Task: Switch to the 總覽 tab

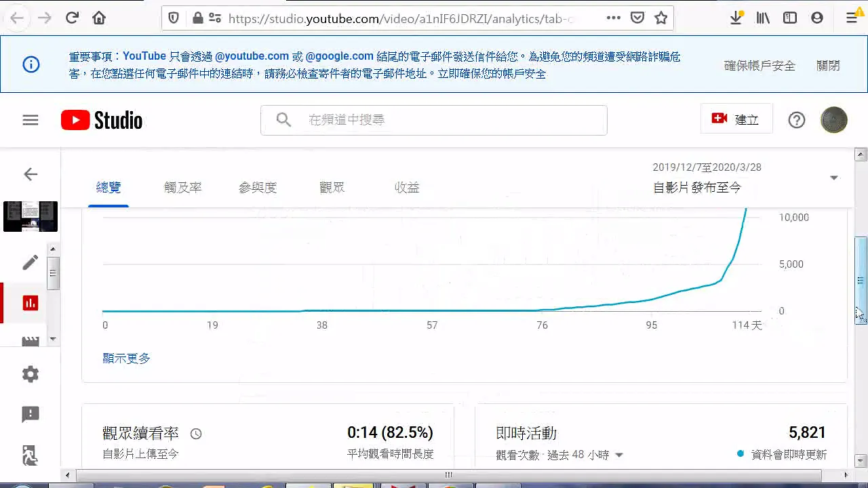Action: (108, 188)
